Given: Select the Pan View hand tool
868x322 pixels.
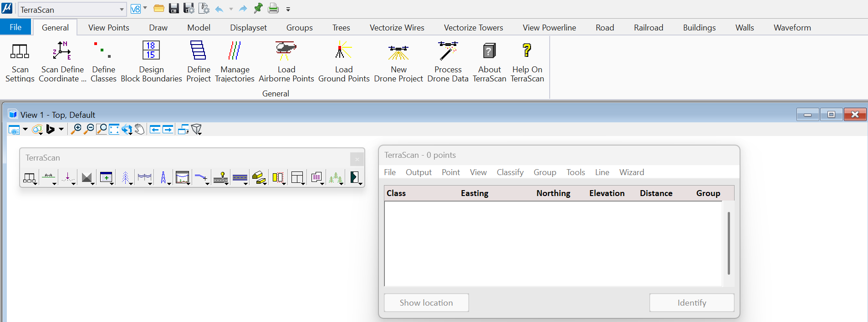Looking at the screenshot, I should (x=140, y=130).
